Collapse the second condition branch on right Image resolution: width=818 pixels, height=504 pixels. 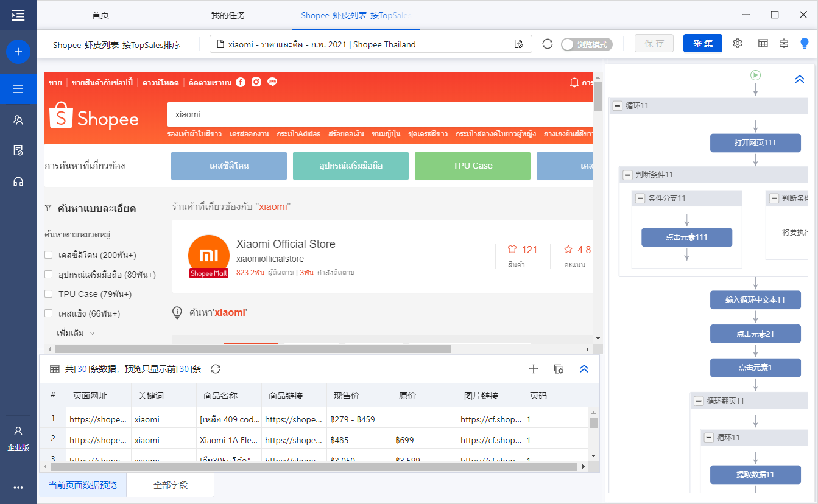coord(774,198)
